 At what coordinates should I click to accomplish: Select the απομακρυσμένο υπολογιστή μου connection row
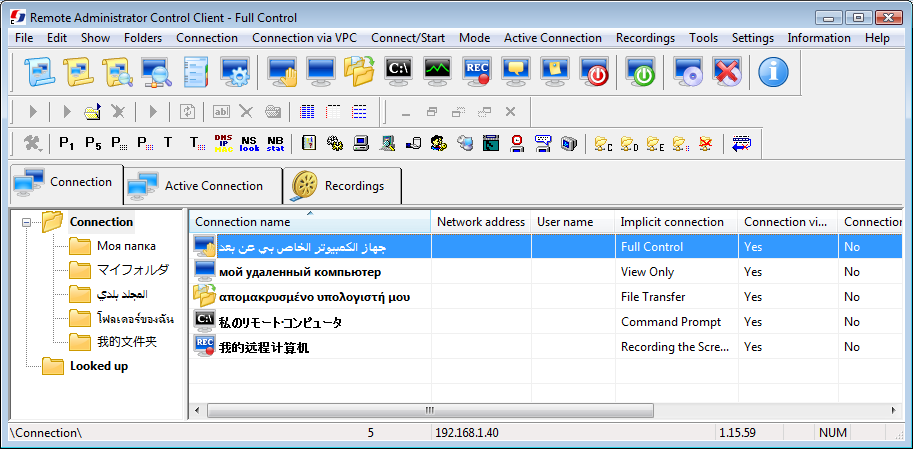coord(546,297)
